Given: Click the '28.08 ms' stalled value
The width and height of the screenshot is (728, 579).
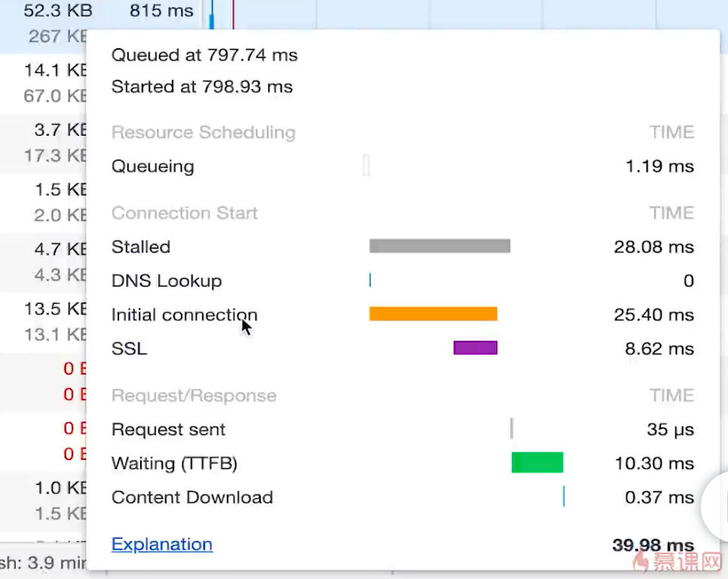Looking at the screenshot, I should click(653, 247).
